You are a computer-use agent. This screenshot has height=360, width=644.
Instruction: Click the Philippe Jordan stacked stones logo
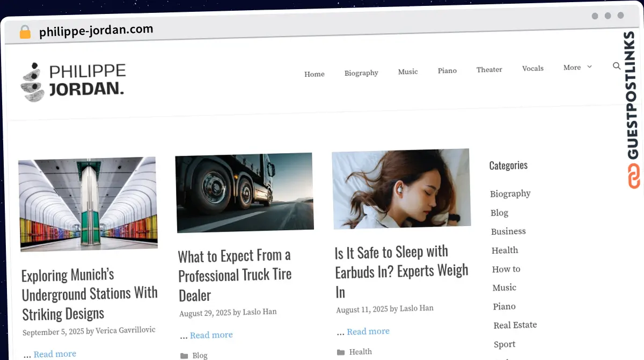73,81
